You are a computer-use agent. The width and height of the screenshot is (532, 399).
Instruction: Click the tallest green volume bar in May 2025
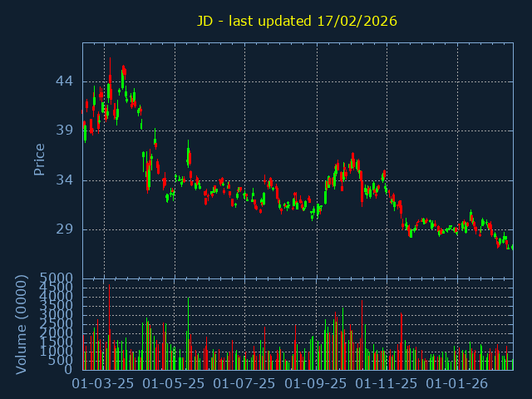click(x=189, y=333)
